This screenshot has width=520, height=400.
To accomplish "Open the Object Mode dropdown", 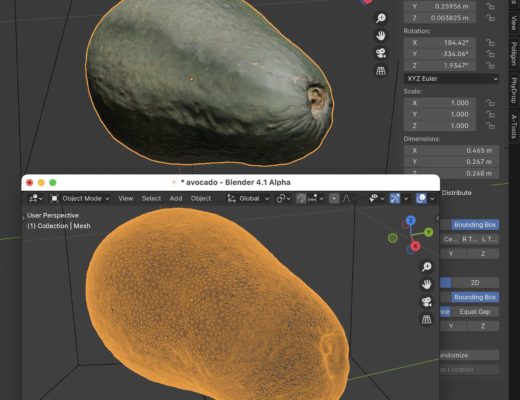I will point(80,199).
